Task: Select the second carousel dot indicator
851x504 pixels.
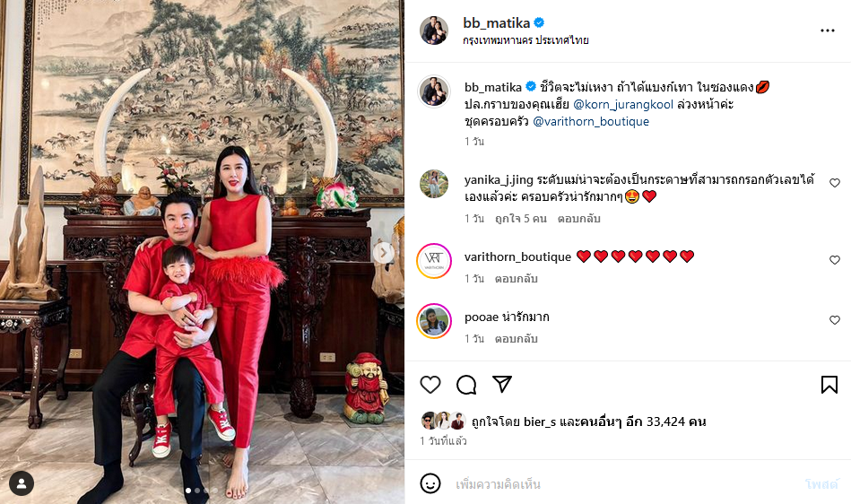Action: [x=197, y=491]
